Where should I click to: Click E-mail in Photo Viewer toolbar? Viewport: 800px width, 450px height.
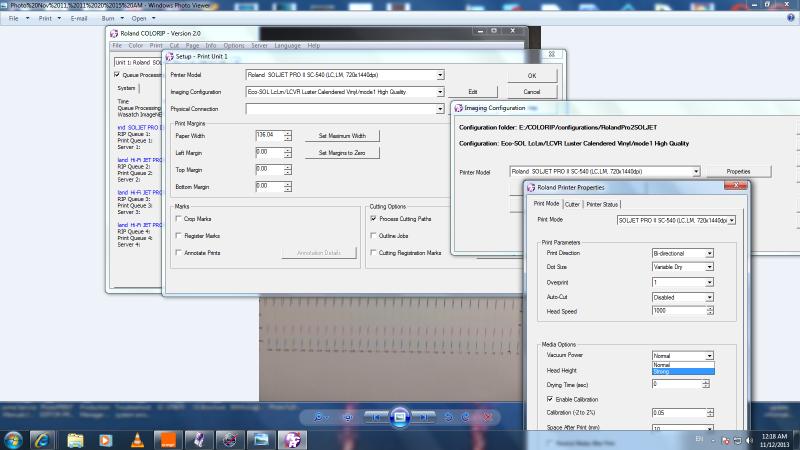[79, 18]
